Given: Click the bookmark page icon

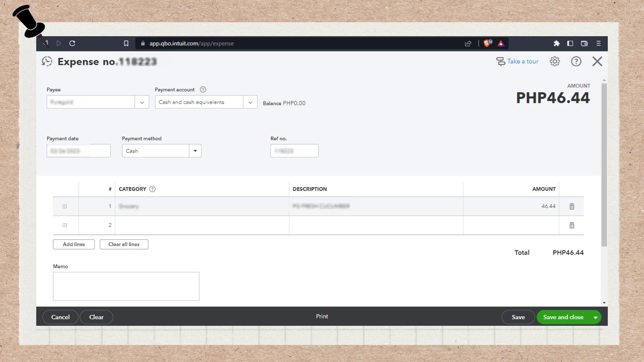Looking at the screenshot, I should click(x=126, y=43).
